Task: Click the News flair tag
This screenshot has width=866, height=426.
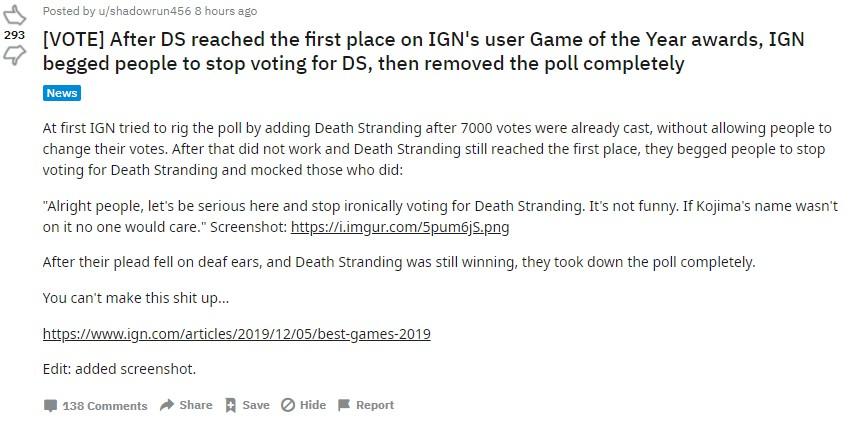Action: (62, 93)
